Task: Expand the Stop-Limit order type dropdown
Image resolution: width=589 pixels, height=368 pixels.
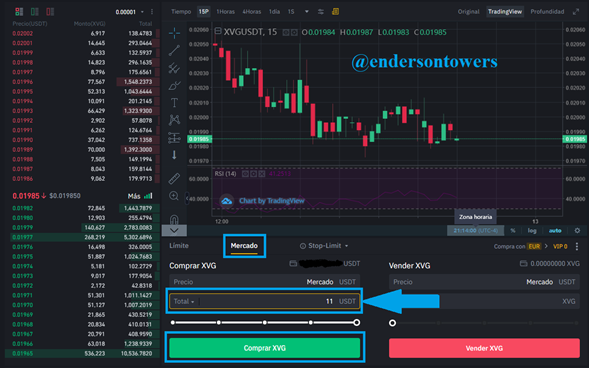Action: (324, 246)
